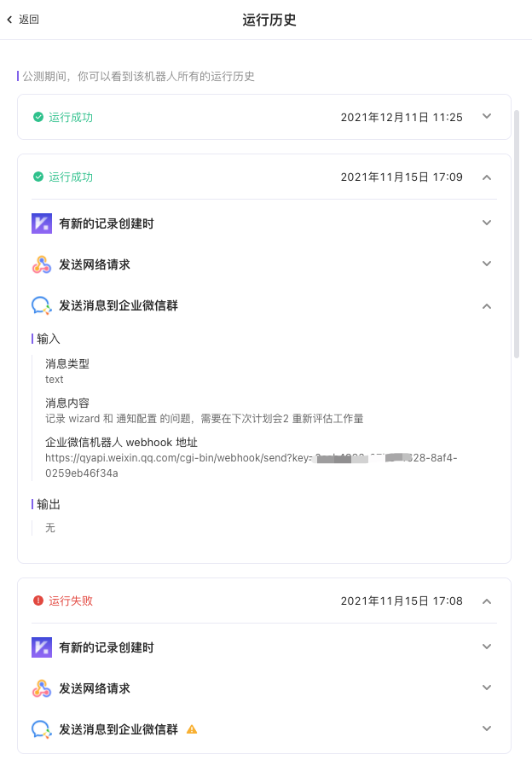This screenshot has width=532, height=766.
Task: Click 发送消息到企业微信群 title in the 17:09 run
Action: click(119, 305)
